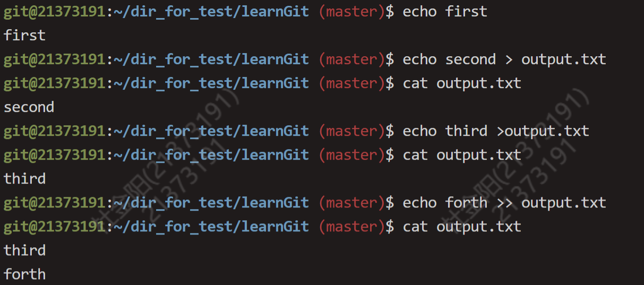Click the ~/dir_for_test/learnGit path on the echo forth line
644x285 pixels.
click(211, 203)
